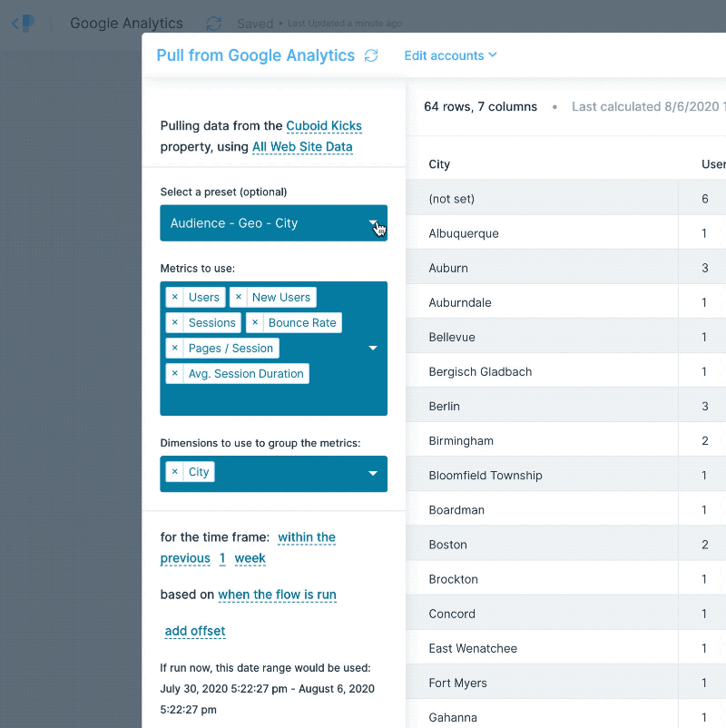Select the East Wenatchee row
Viewport: 726px width, 728px height.
coord(565,649)
